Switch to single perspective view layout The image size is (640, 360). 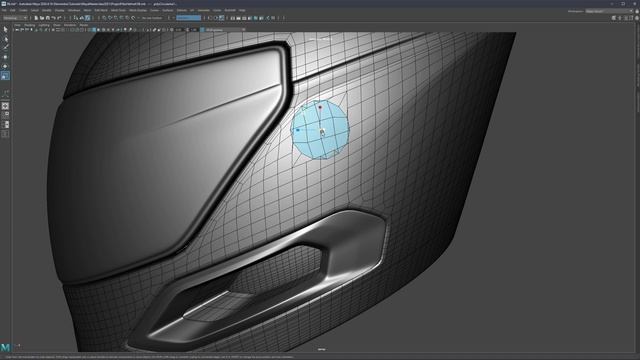coord(5,106)
